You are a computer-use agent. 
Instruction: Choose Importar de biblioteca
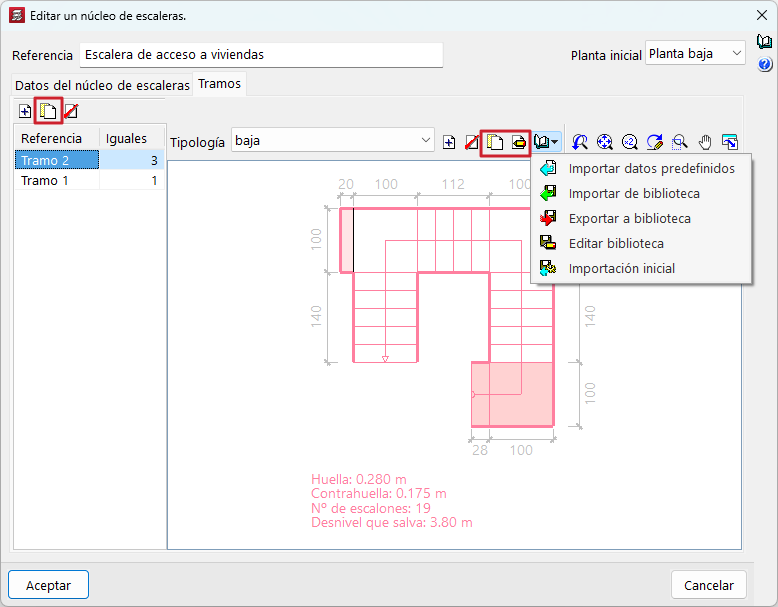(x=641, y=194)
